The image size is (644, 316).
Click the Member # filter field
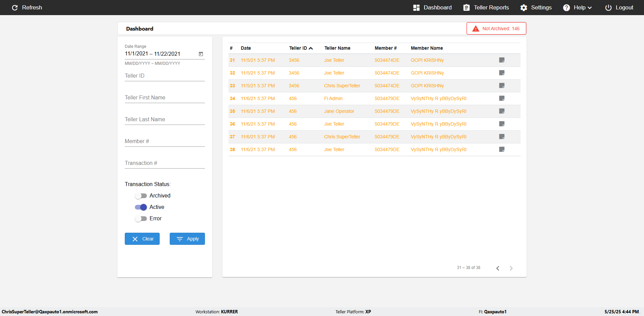pos(165,141)
